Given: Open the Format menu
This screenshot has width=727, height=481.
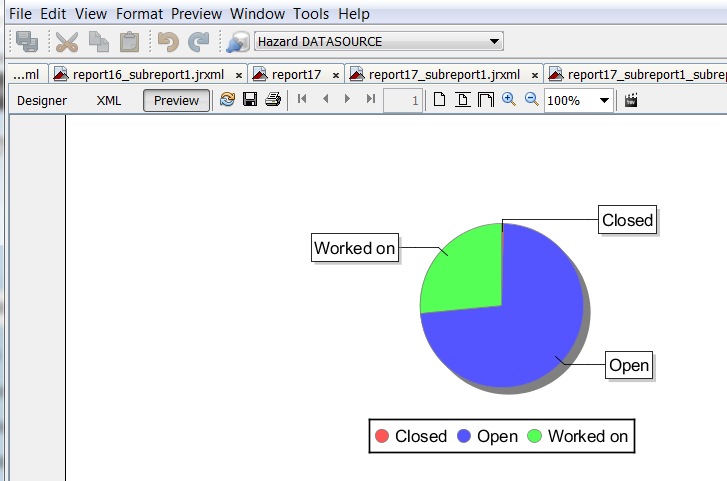Looking at the screenshot, I should click(x=139, y=14).
